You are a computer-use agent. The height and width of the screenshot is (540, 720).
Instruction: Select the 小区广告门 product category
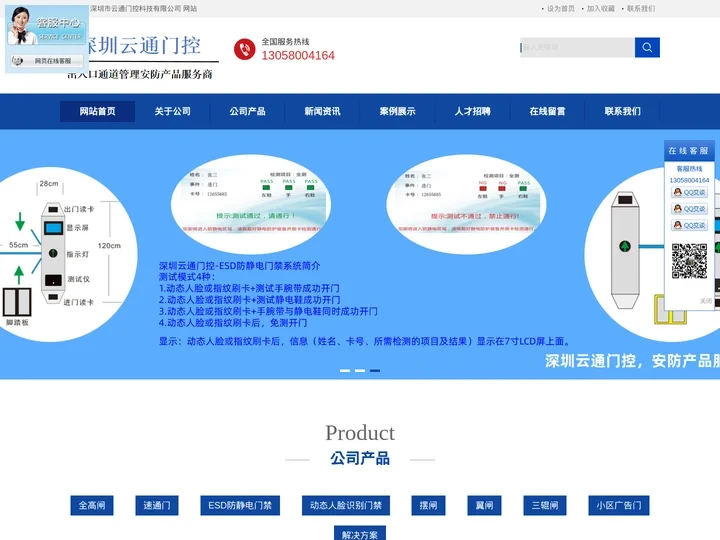pos(619,506)
